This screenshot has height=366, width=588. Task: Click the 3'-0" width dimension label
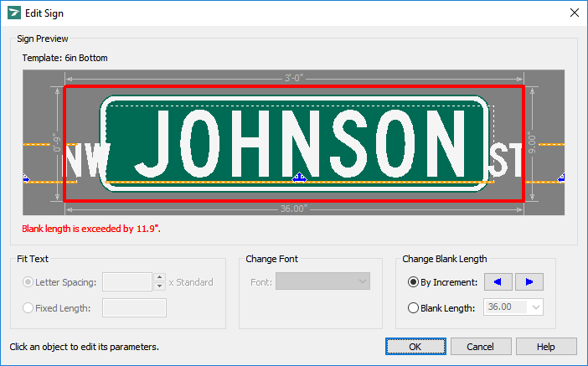(x=294, y=78)
